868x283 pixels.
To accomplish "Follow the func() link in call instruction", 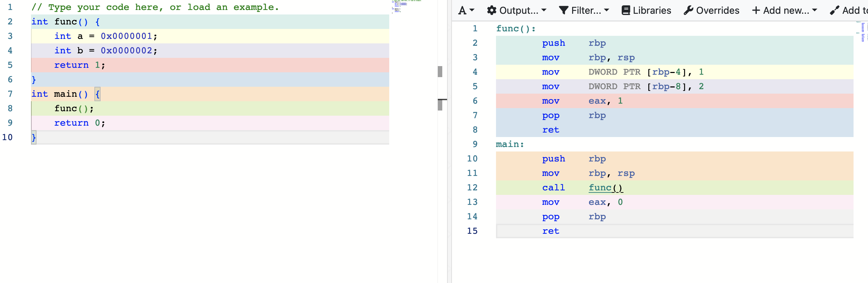I will [x=606, y=188].
